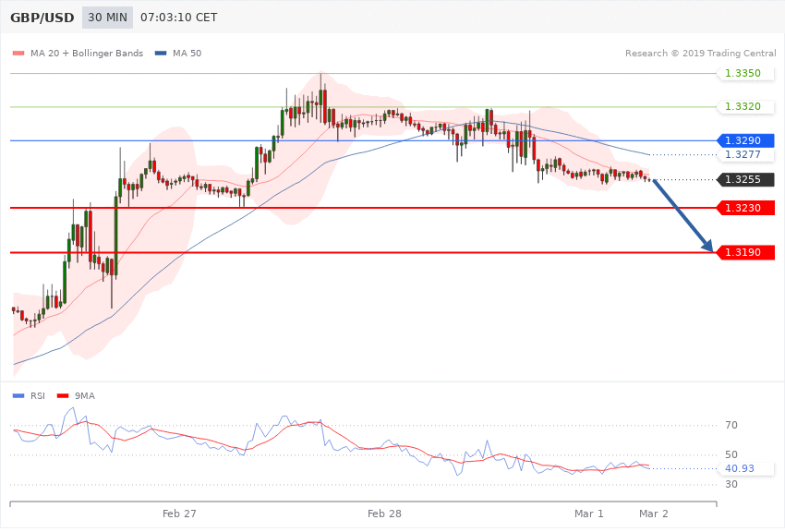Image resolution: width=785 pixels, height=532 pixels.
Task: Click the 1.3277 MA 50 value label
Action: coord(746,154)
